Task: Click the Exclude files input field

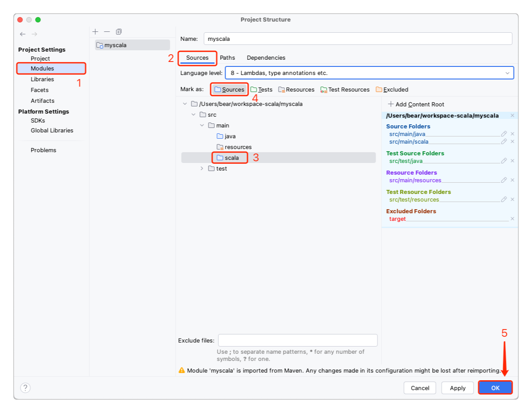Action: click(x=297, y=340)
